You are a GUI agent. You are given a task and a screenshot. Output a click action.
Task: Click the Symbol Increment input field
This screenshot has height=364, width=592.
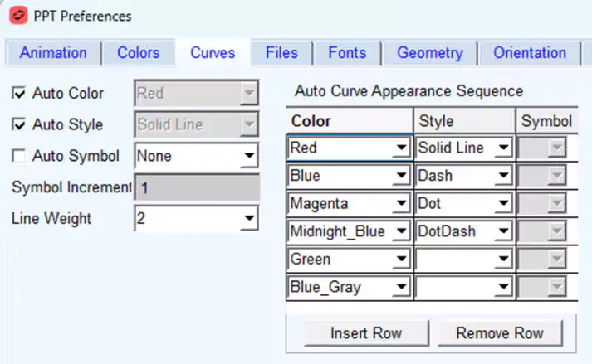196,188
